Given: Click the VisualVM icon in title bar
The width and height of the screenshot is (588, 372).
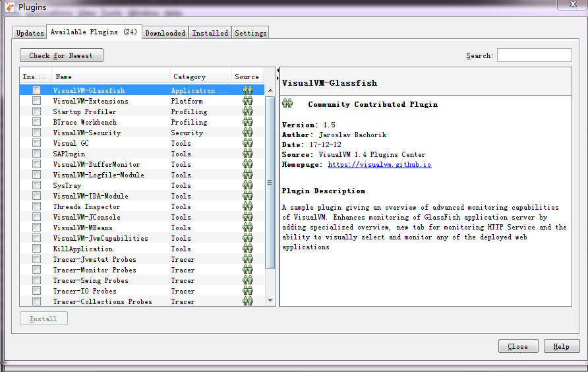Looking at the screenshot, I should pos(9,7).
